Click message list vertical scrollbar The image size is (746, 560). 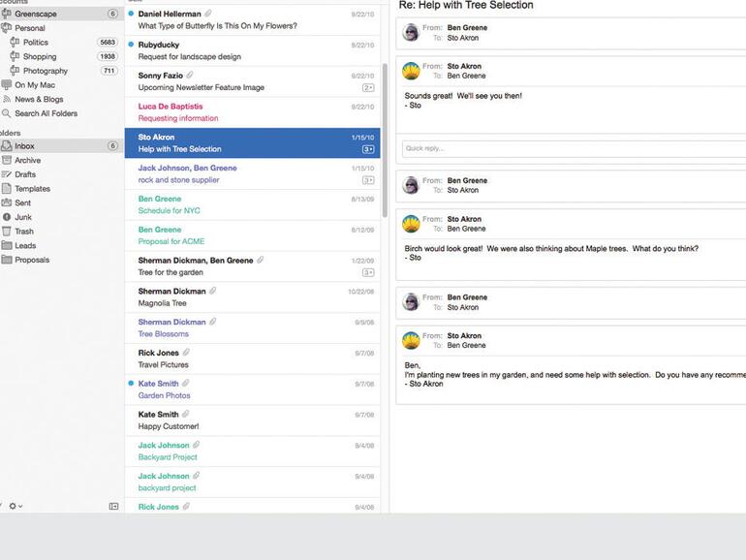click(385, 140)
